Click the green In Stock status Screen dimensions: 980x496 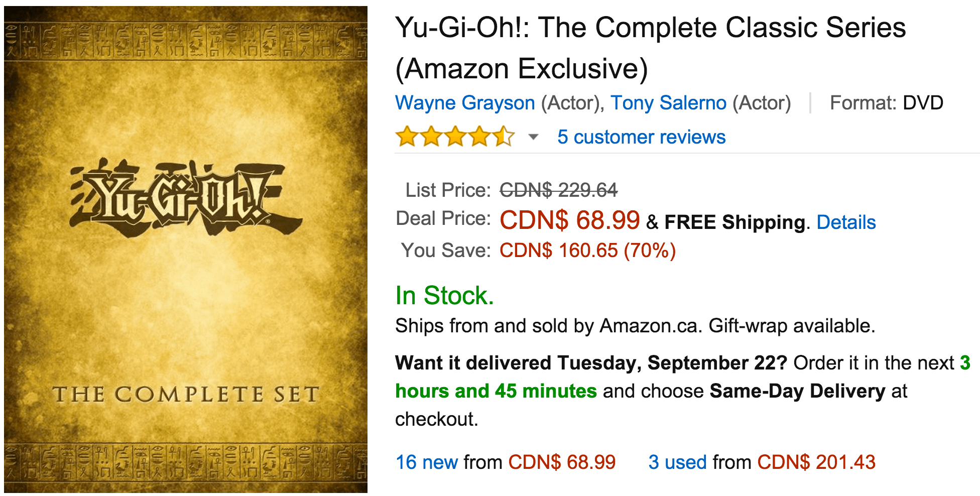pos(444,296)
